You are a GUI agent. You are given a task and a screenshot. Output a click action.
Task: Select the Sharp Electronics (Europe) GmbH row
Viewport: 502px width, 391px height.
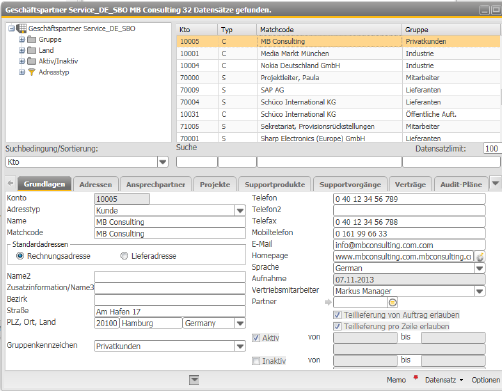point(338,138)
